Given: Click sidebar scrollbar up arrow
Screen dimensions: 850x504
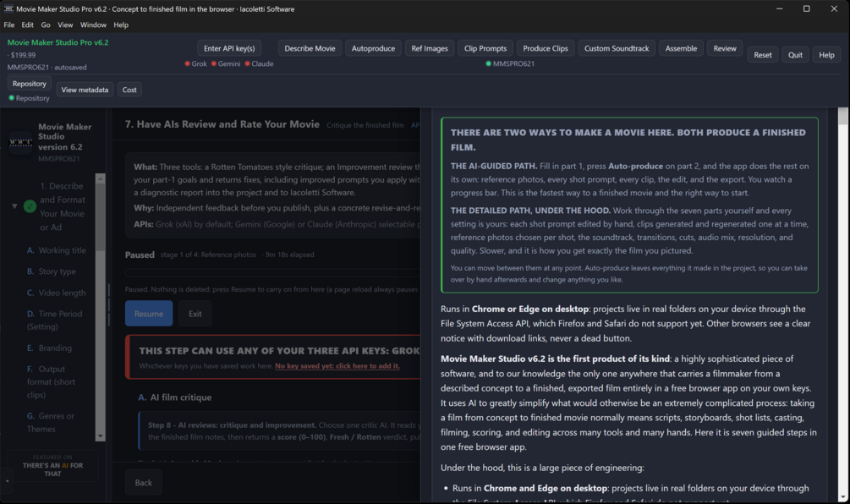Looking at the screenshot, I should coord(100,178).
